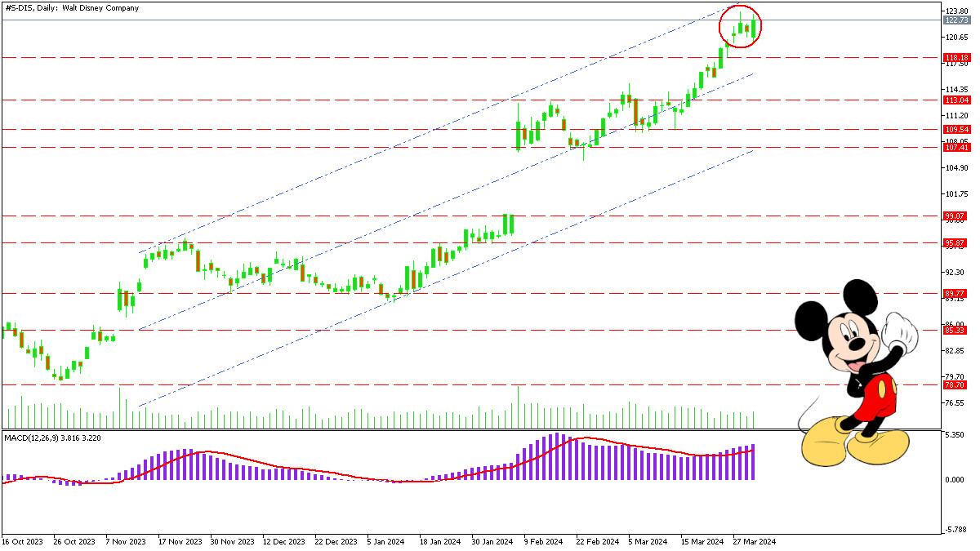The width and height of the screenshot is (980, 551).
Task: Click the red level label 85.33
Action: click(x=956, y=330)
